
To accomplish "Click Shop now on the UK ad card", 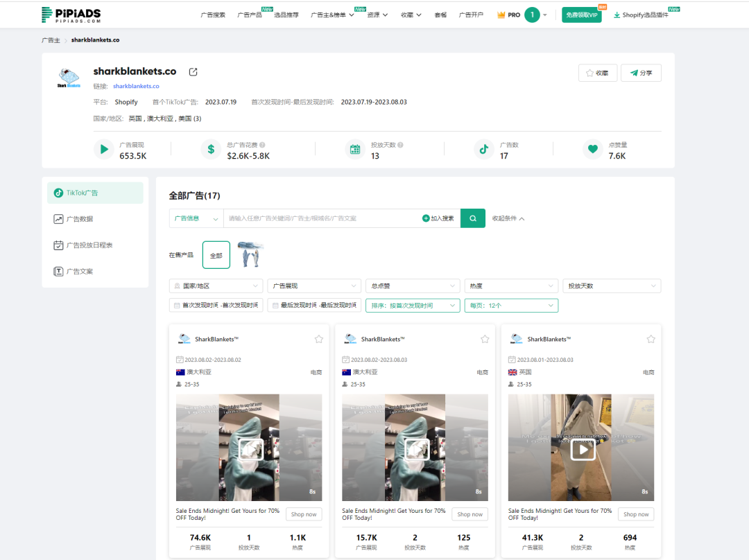I will pyautogui.click(x=636, y=514).
